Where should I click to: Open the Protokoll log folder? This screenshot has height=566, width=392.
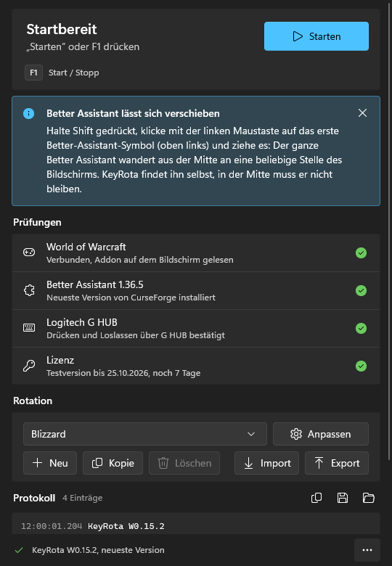[369, 498]
